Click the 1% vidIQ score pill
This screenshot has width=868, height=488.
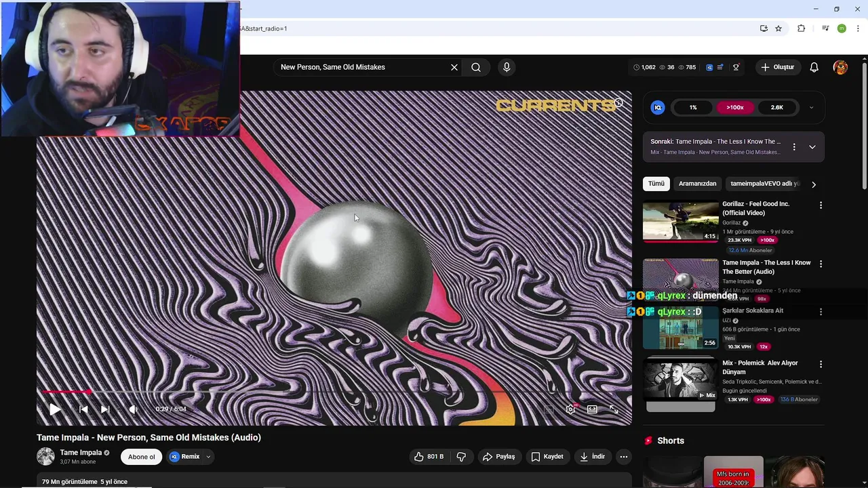pos(693,108)
